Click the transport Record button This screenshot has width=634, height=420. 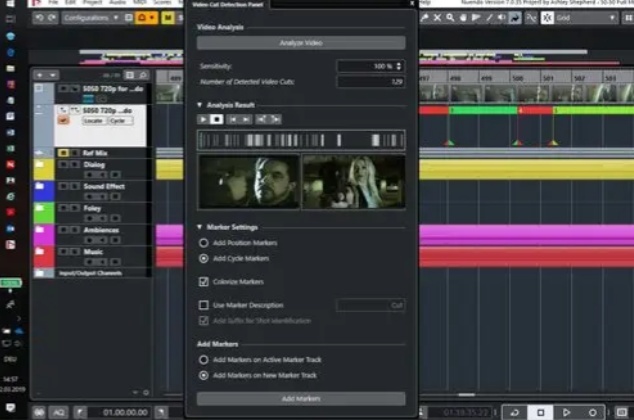[x=593, y=411]
